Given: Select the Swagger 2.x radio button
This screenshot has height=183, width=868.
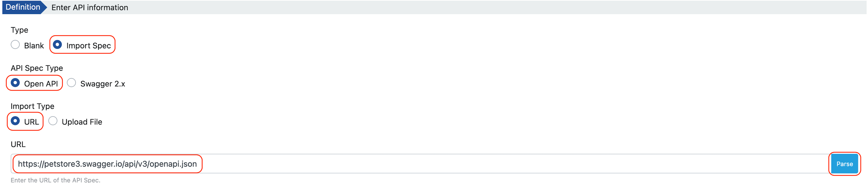Looking at the screenshot, I should (71, 83).
